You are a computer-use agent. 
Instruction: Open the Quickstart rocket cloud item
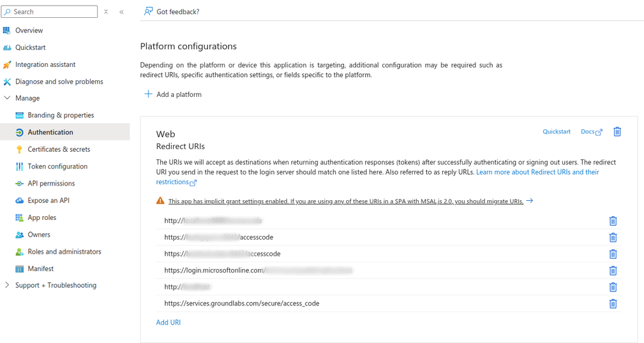(x=7, y=48)
